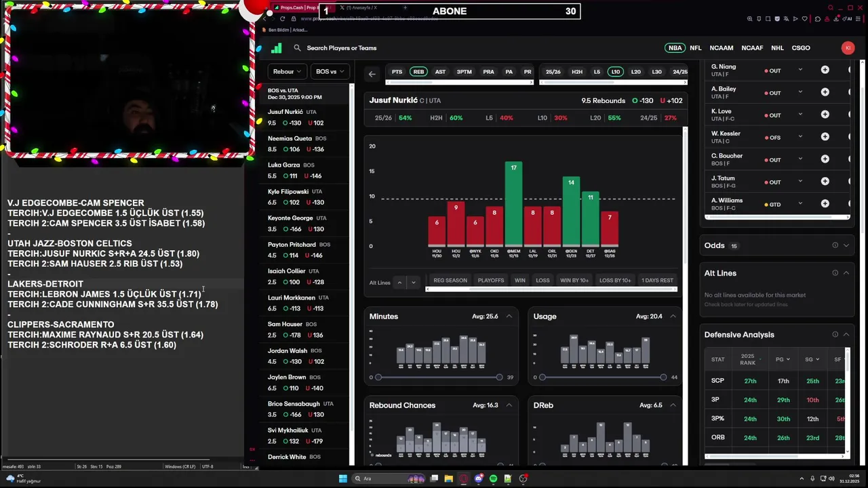
Task: Adjust the Minutes range slider right handle
Action: click(x=499, y=377)
